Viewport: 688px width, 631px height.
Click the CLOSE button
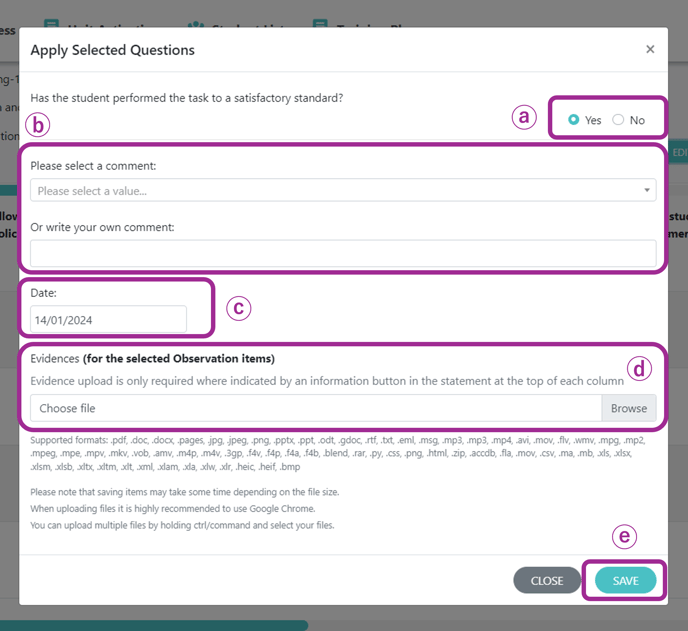[547, 580]
